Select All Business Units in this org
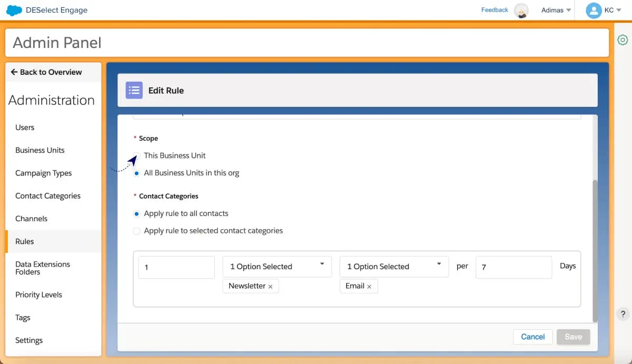This screenshot has width=632, height=364. (x=137, y=173)
